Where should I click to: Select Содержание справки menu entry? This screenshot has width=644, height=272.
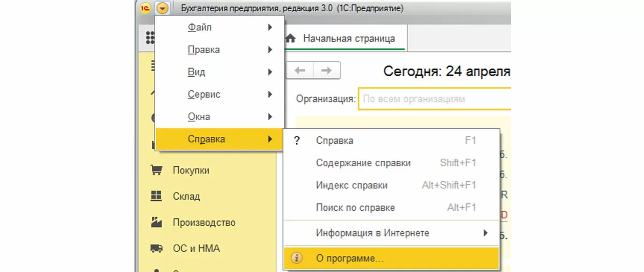pos(363,163)
